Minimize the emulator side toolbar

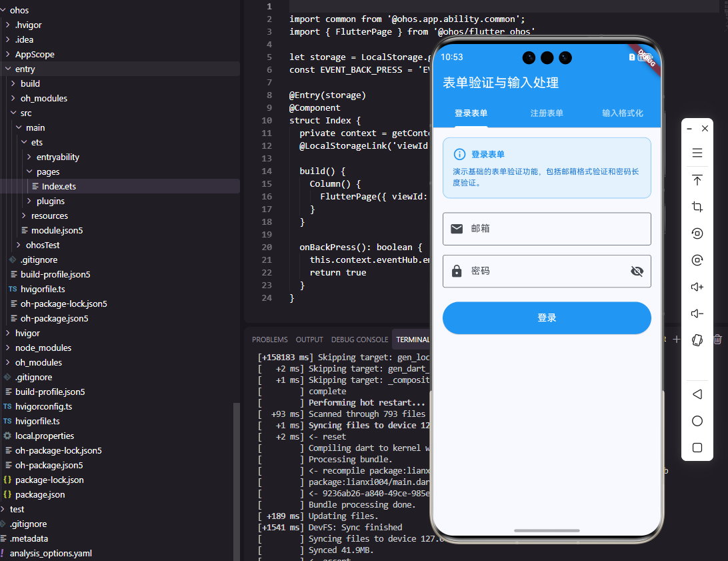[x=689, y=129]
